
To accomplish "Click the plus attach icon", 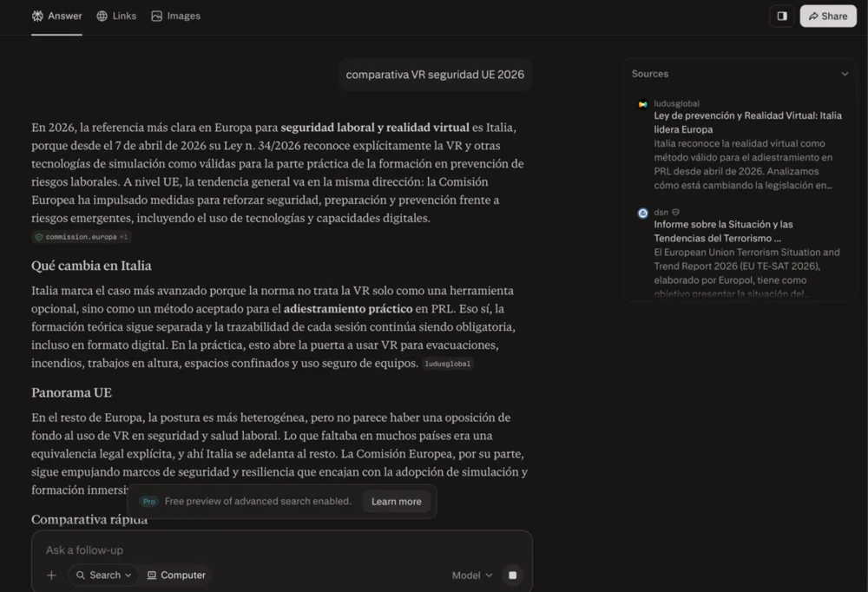I will (x=51, y=576).
